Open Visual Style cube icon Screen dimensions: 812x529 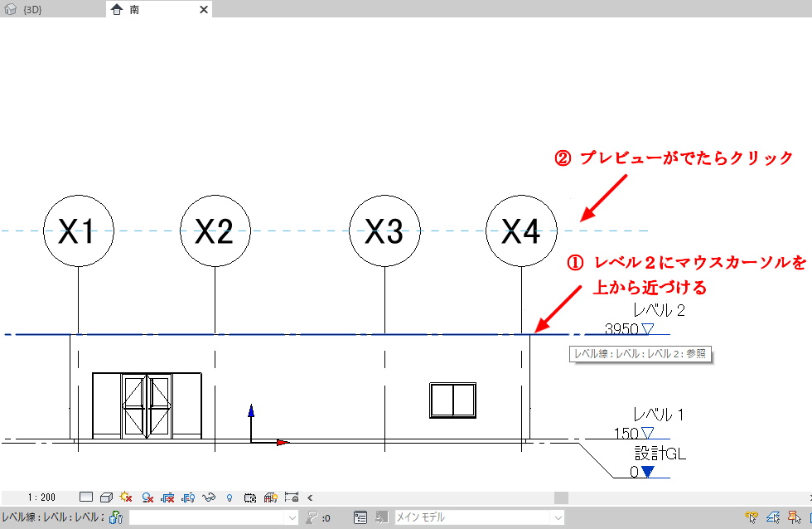click(x=106, y=497)
